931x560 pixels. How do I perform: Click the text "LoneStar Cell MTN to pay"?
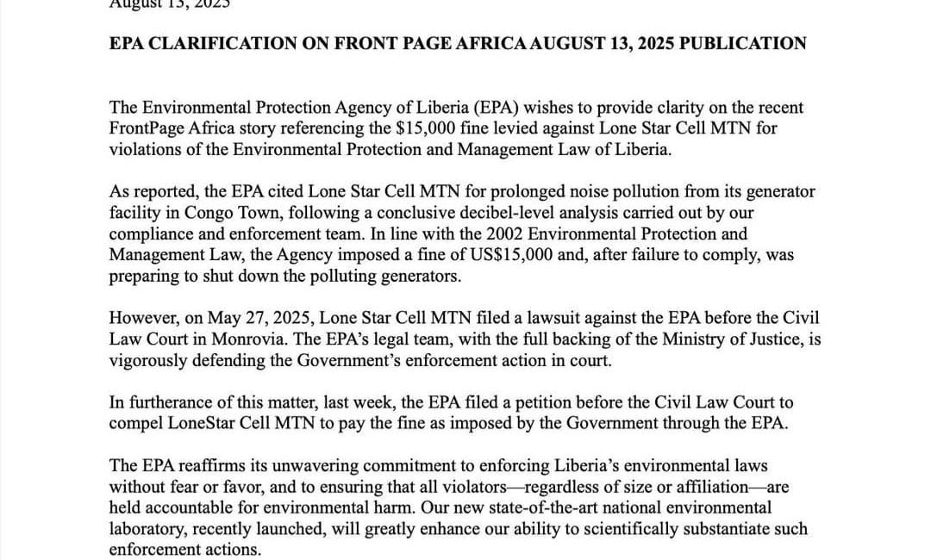[x=249, y=424]
